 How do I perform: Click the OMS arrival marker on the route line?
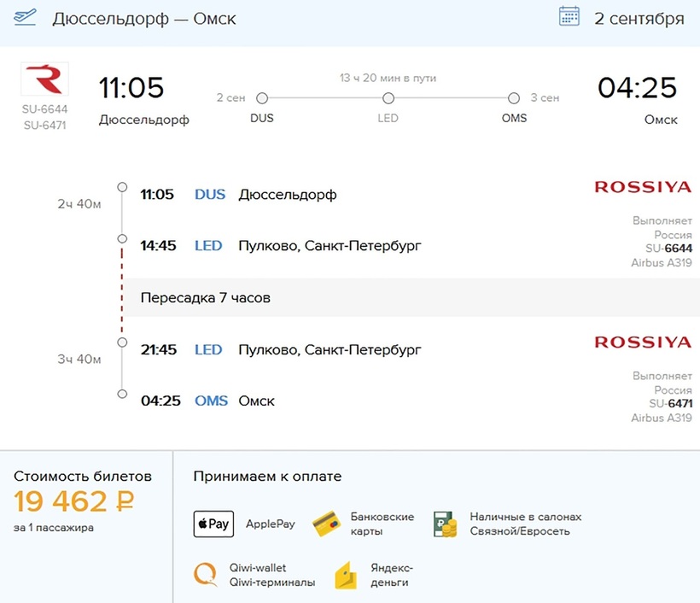point(514,98)
